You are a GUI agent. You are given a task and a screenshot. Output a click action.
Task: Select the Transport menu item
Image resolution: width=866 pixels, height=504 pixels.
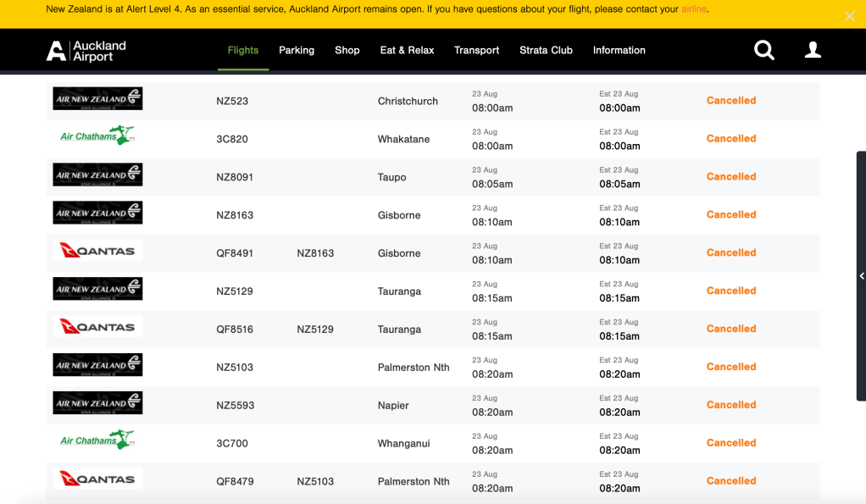[476, 51]
